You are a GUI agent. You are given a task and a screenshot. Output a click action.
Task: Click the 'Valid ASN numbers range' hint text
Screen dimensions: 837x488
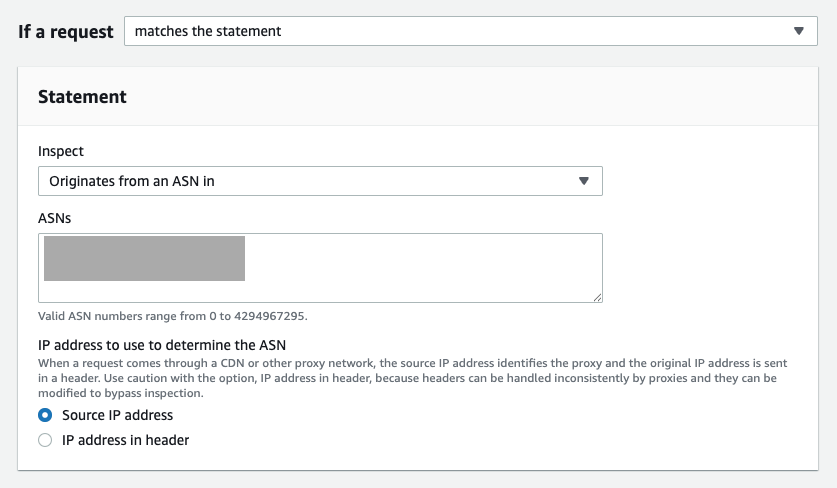172,316
